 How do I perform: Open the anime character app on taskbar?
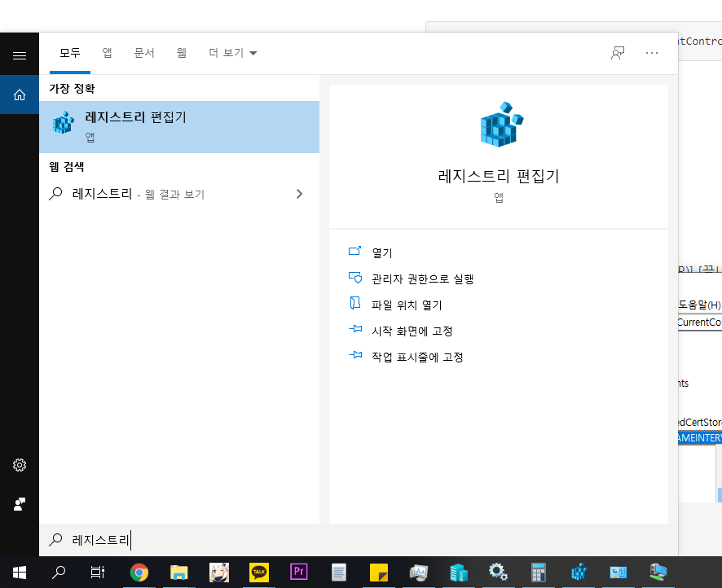pos(219,573)
